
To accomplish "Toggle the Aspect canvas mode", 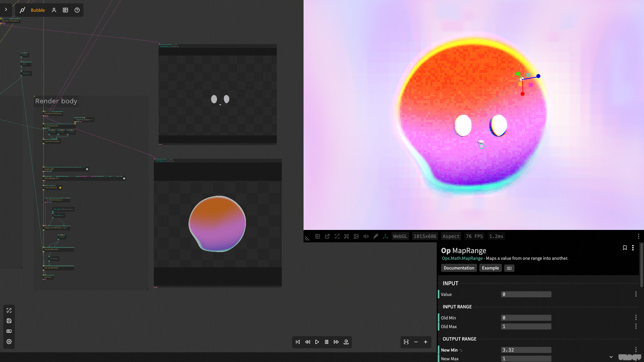I will (451, 236).
